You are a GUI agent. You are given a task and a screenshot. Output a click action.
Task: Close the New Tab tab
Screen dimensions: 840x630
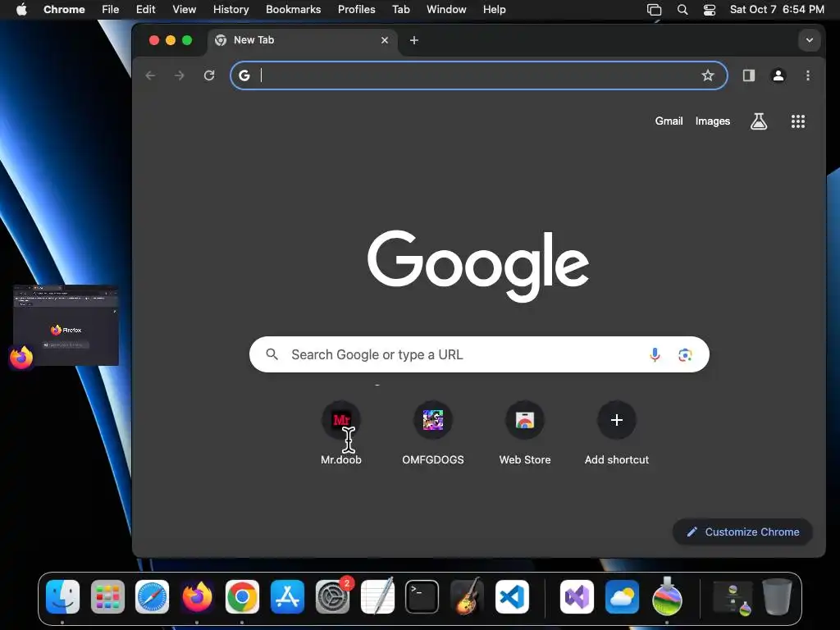click(385, 40)
